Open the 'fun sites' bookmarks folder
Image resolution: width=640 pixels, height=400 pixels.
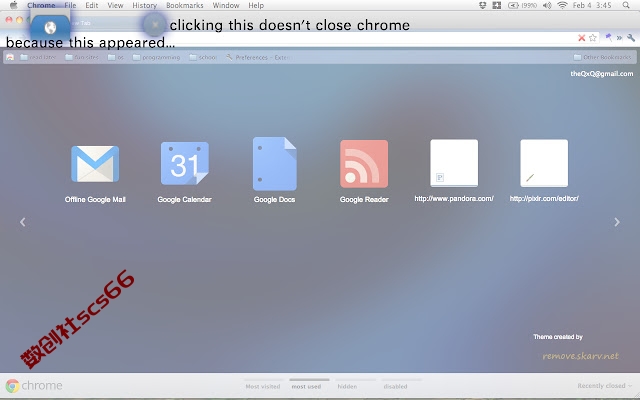82,57
